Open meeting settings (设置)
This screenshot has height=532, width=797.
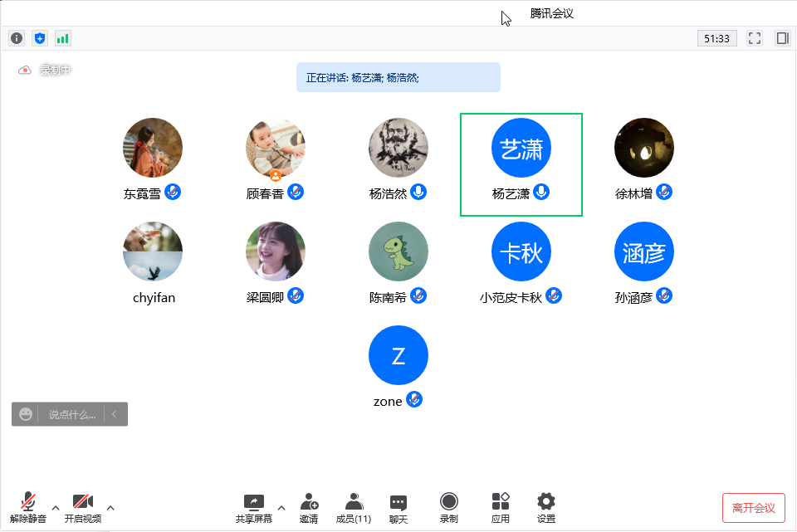545,507
